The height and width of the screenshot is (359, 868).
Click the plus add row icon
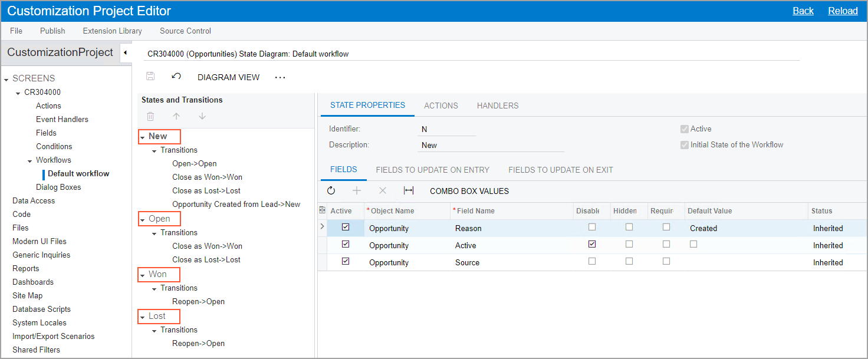357,190
